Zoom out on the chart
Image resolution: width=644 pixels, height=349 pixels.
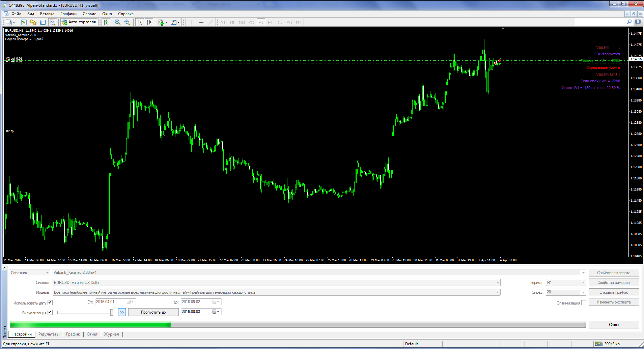[127, 22]
